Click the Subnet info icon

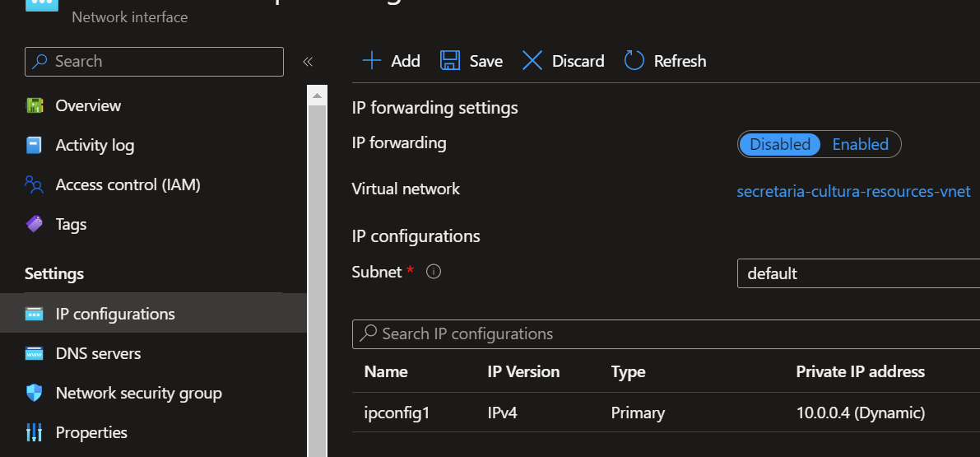[433, 272]
